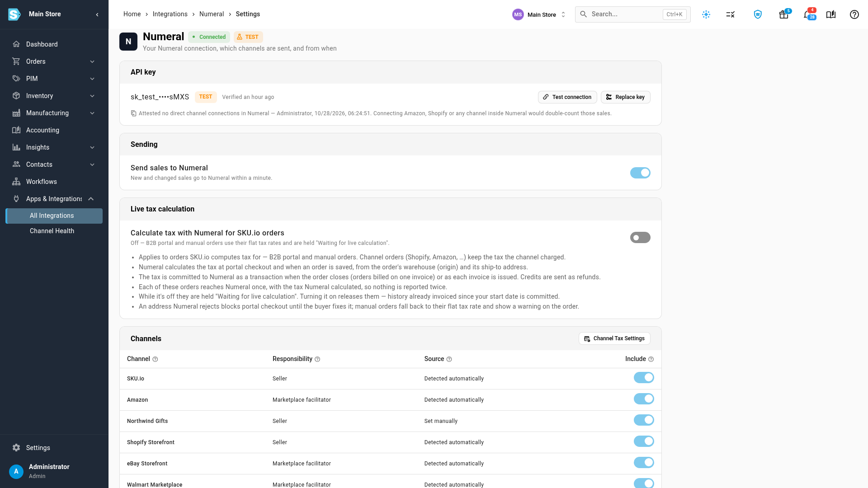Screen dimensions: 868x488
Task: Show Responsibility column help tooltip icon
Action: point(317,359)
